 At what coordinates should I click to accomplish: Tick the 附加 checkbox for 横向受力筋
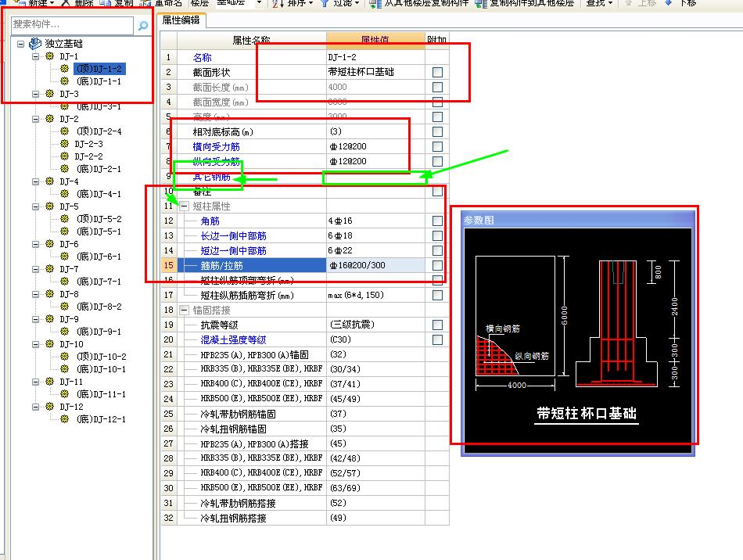click(437, 146)
